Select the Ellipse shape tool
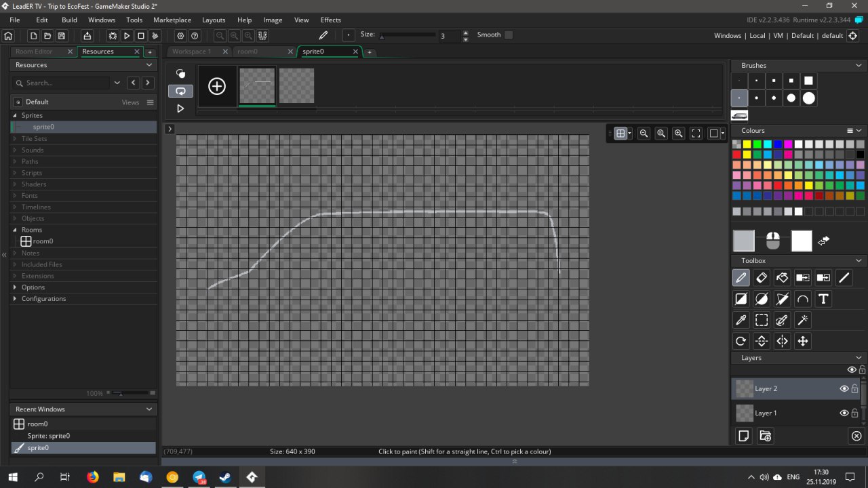Image resolution: width=868 pixels, height=488 pixels. (x=762, y=299)
